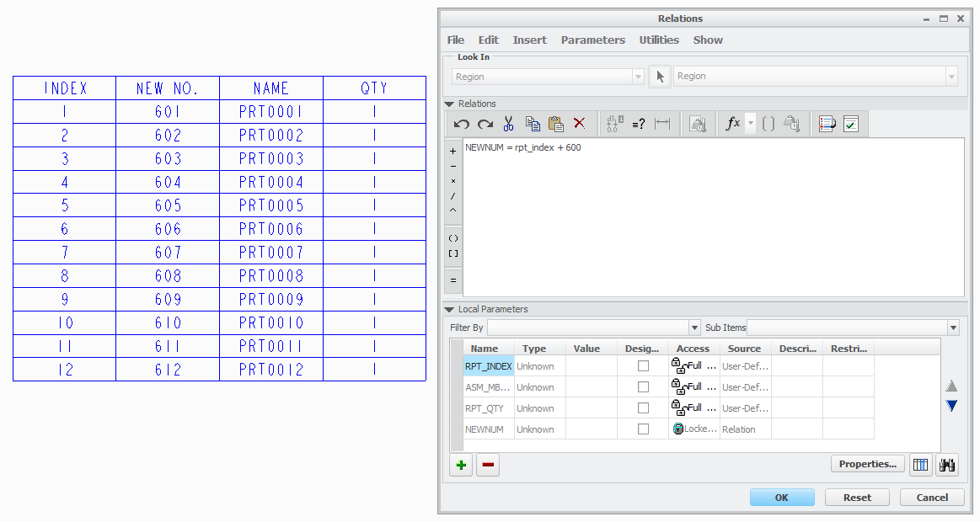Click the select unit icon beside brackets
The width and height of the screenshot is (980, 522).
point(792,124)
